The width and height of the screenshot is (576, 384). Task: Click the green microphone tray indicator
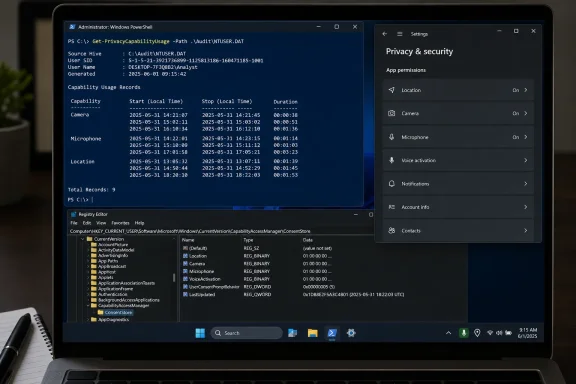tap(464, 333)
